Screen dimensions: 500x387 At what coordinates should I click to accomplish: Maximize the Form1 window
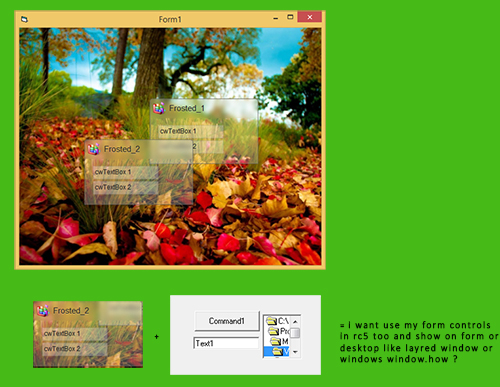290,17
